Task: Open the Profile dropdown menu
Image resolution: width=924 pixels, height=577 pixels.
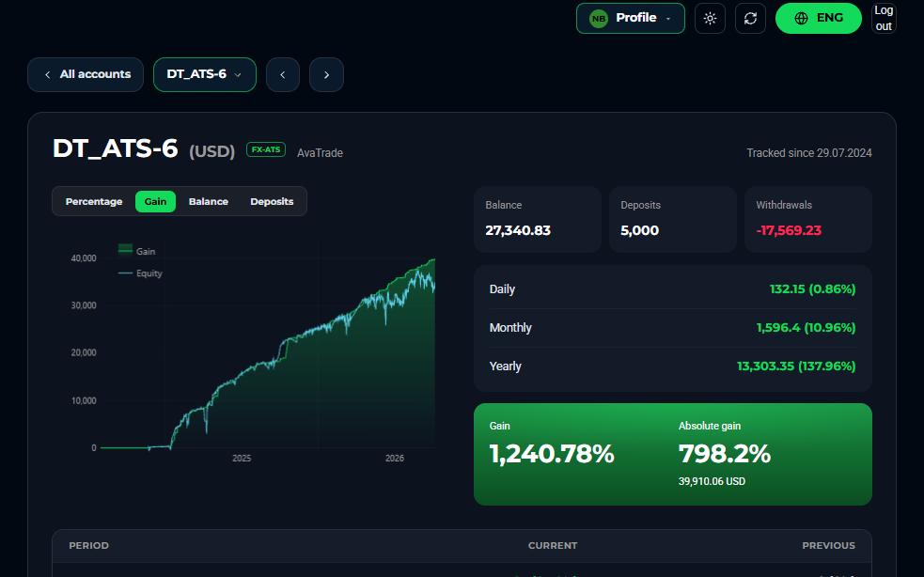Action: [x=631, y=18]
